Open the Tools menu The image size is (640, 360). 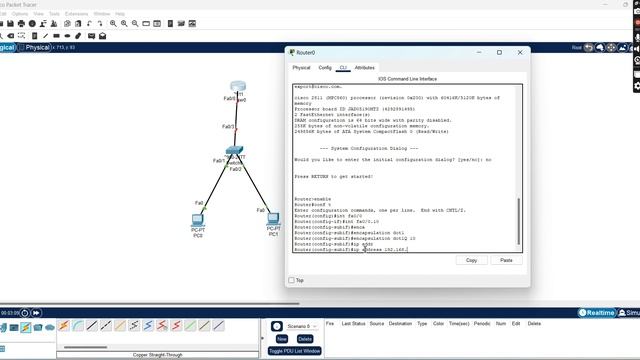coord(54,14)
